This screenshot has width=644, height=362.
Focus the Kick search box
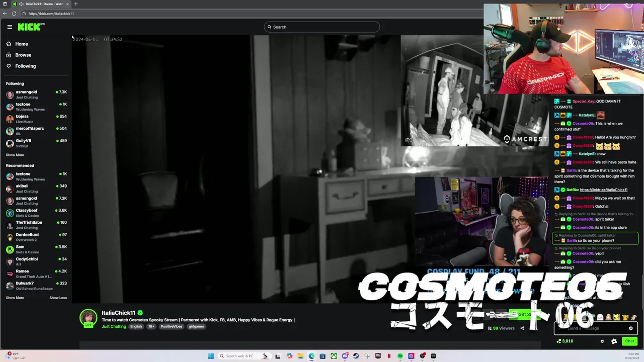pos(322,27)
